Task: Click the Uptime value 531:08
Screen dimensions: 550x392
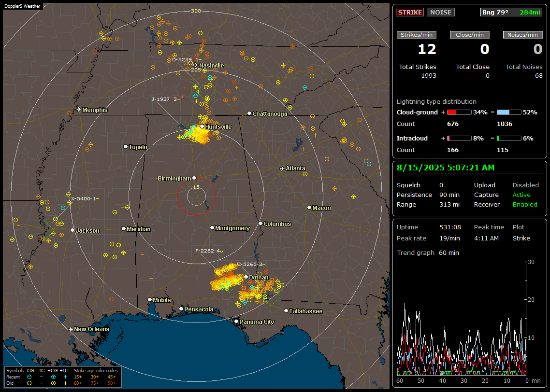Action: (x=450, y=227)
